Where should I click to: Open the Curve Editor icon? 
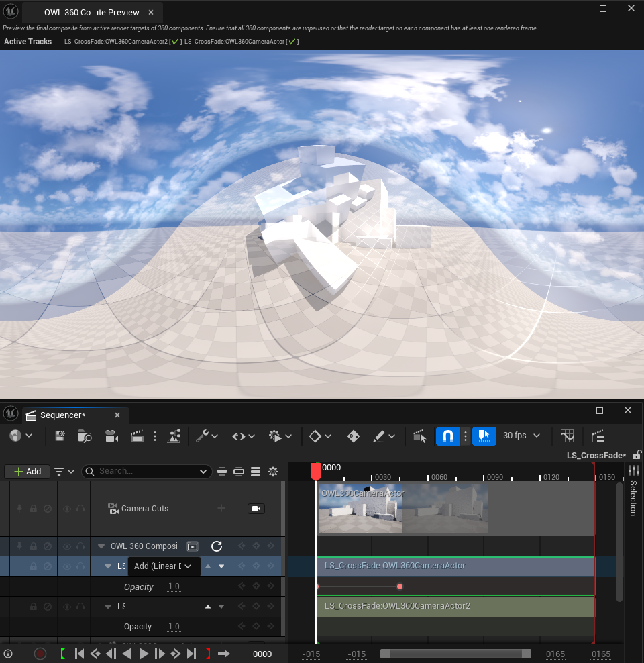click(x=567, y=436)
